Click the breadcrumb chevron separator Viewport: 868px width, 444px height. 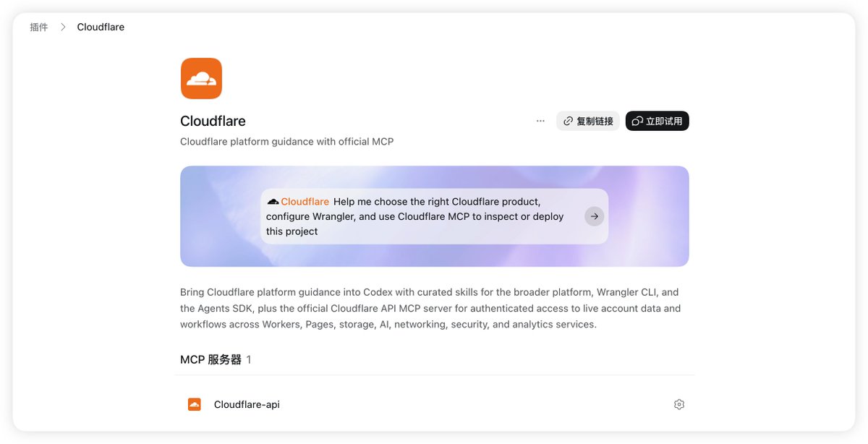coord(63,27)
